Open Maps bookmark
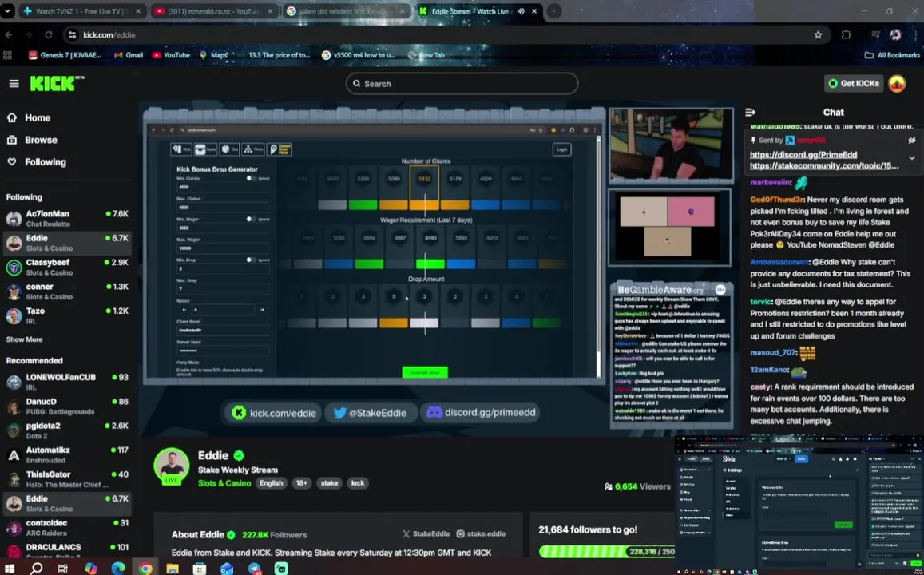The height and width of the screenshot is (575, 924). [212, 55]
